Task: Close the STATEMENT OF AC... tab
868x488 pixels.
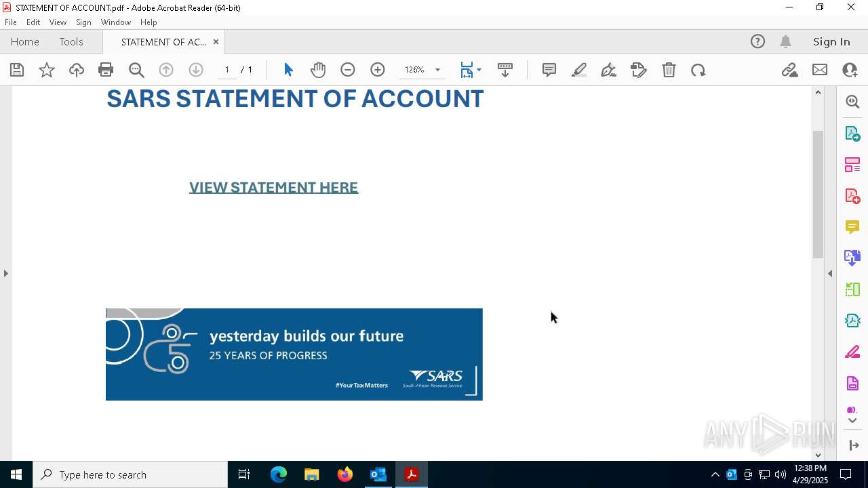Action: (x=216, y=42)
